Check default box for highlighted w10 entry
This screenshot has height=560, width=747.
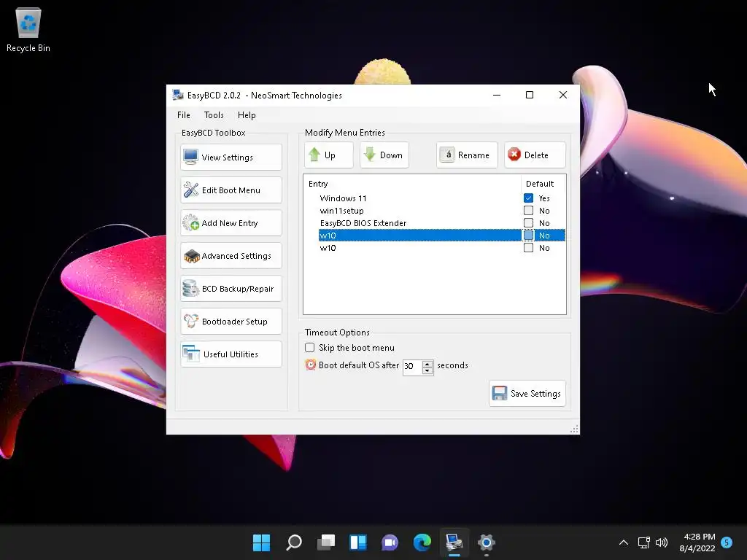[528, 236]
